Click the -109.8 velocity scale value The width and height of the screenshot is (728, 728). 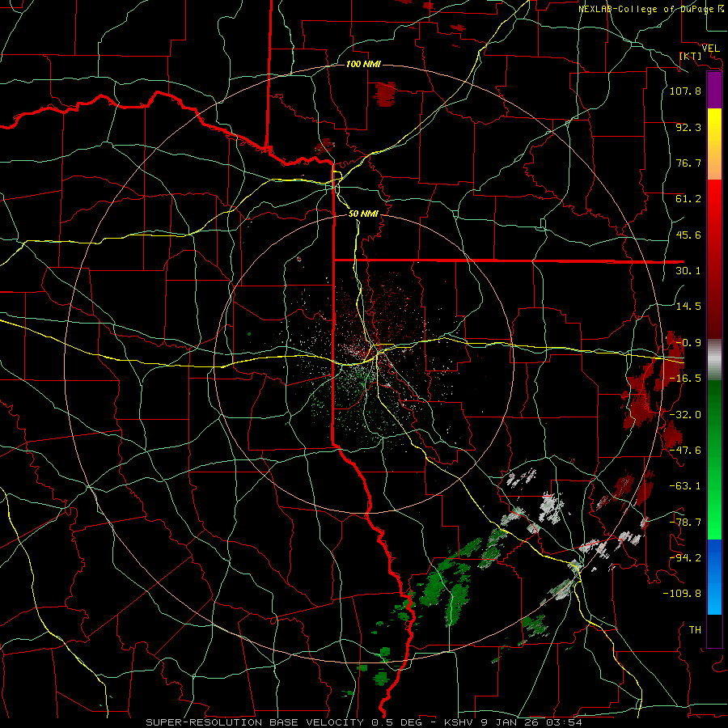point(682,594)
